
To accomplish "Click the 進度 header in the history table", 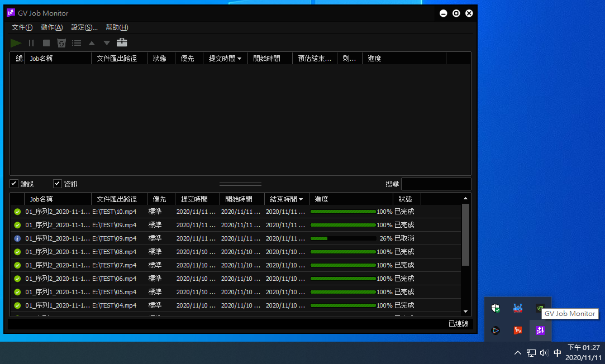I will (x=351, y=199).
